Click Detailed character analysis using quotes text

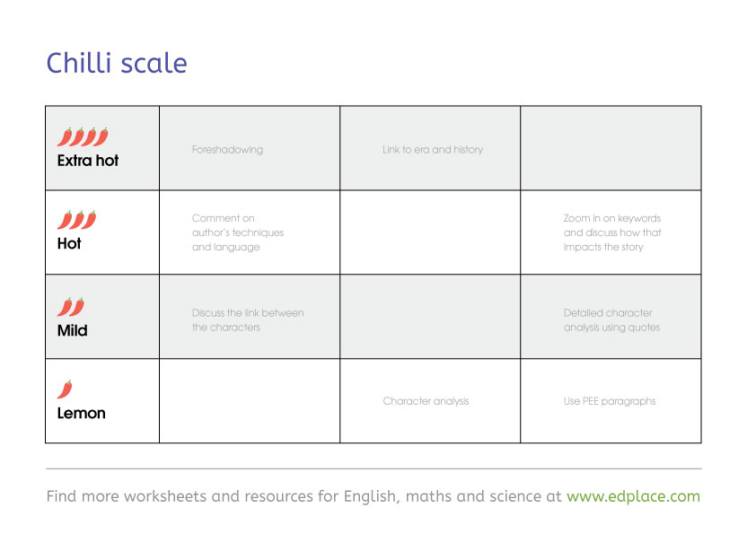[x=611, y=320]
